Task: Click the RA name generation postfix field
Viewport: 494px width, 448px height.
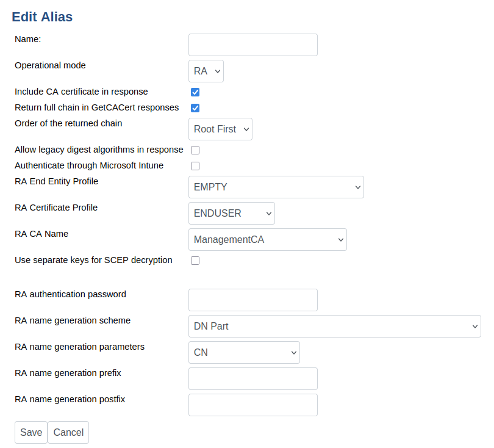Action: pos(252,405)
